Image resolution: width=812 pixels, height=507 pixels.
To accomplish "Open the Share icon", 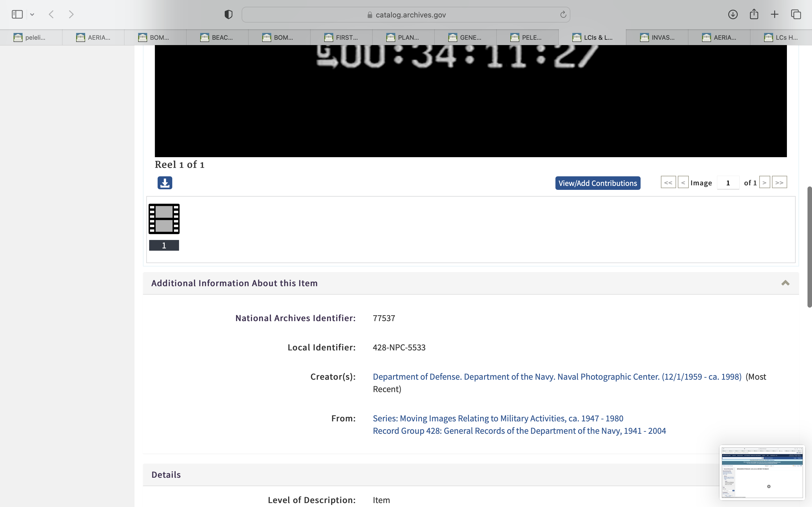I will [754, 14].
